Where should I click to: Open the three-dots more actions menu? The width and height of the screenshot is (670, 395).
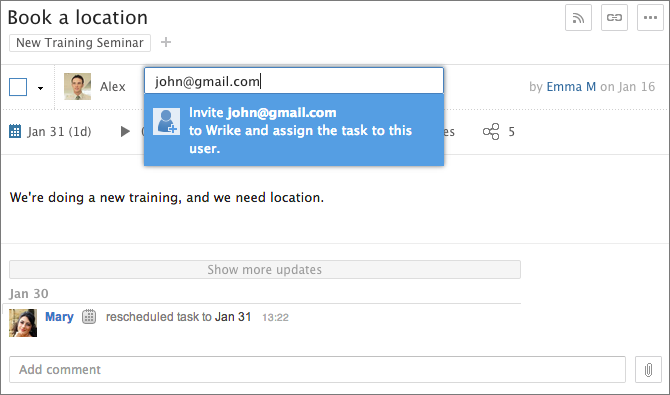650,18
